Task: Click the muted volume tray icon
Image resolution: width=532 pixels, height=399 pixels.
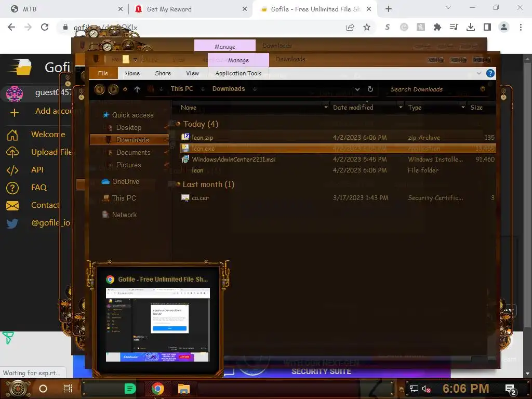Action: [426, 389]
